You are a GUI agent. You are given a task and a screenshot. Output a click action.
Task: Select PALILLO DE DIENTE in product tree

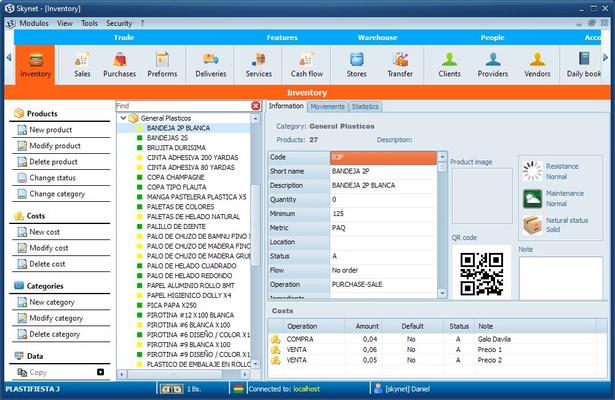[176, 227]
